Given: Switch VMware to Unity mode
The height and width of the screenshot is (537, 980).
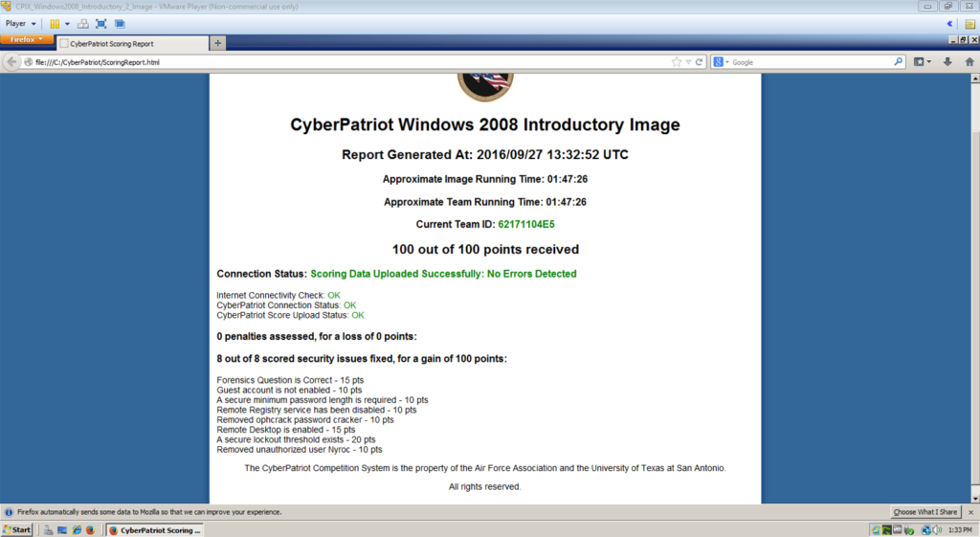Looking at the screenshot, I should [120, 24].
